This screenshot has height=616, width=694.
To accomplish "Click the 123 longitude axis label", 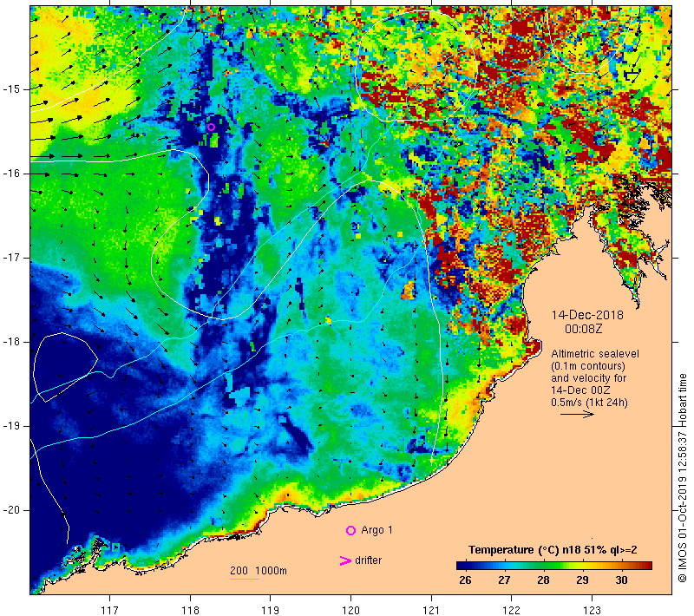I will pos(592,610).
